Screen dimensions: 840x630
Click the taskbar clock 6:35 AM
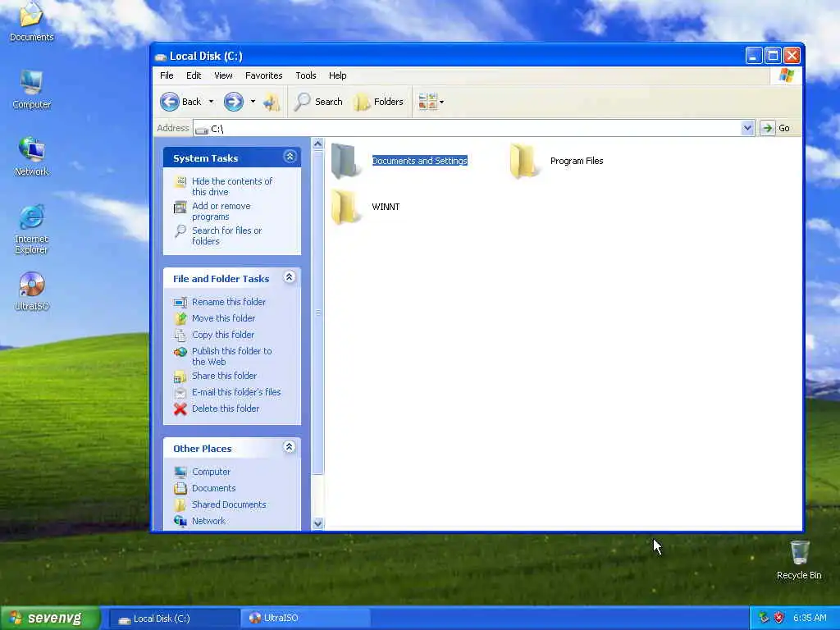coord(810,619)
